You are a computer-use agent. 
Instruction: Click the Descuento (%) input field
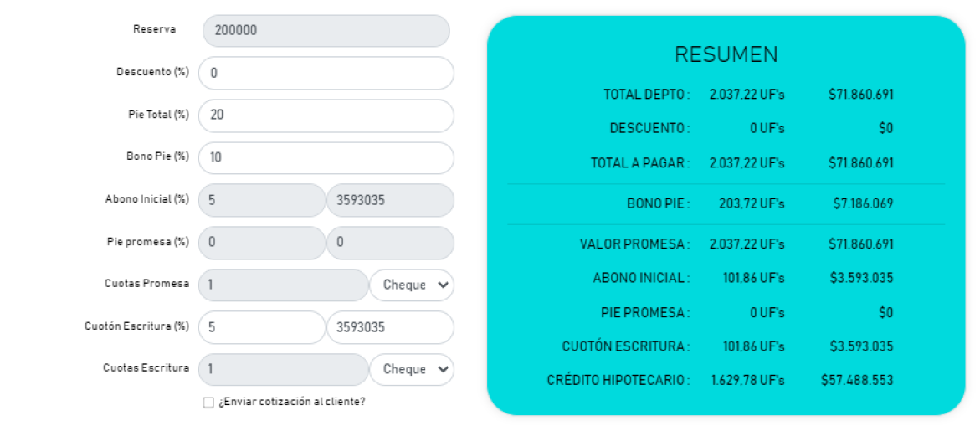coord(326,73)
